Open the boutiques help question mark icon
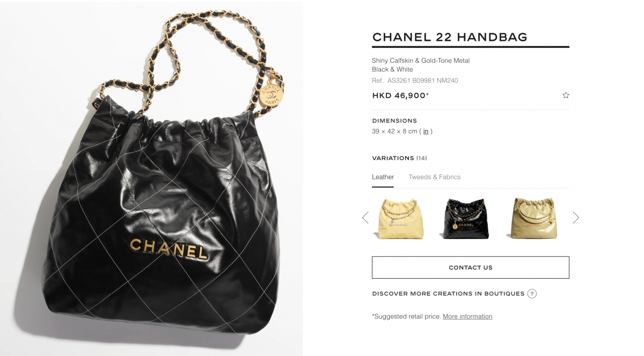The width and height of the screenshot is (644, 356). [x=532, y=294]
